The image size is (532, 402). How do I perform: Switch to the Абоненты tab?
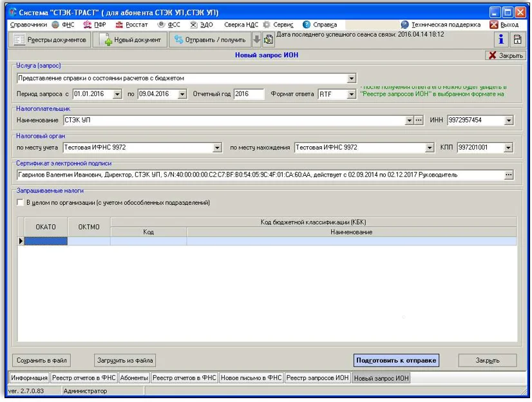coord(134,378)
